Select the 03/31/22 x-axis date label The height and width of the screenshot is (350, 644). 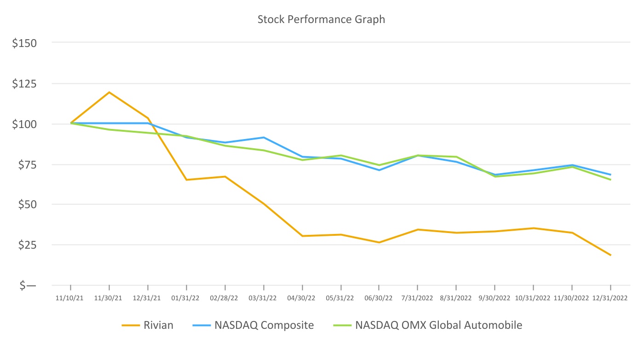coord(264,298)
